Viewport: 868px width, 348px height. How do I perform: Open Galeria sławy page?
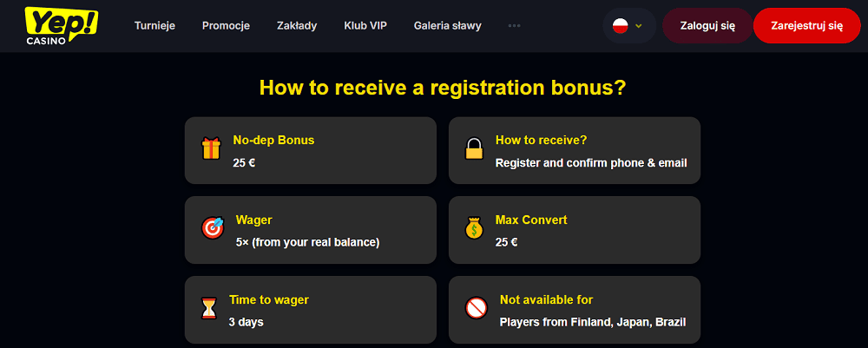pos(447,25)
